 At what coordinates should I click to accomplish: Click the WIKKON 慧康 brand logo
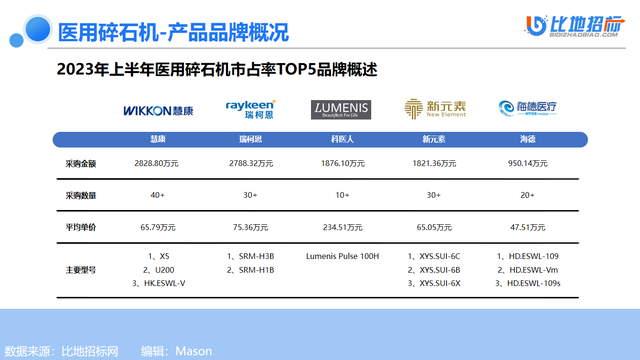click(158, 111)
